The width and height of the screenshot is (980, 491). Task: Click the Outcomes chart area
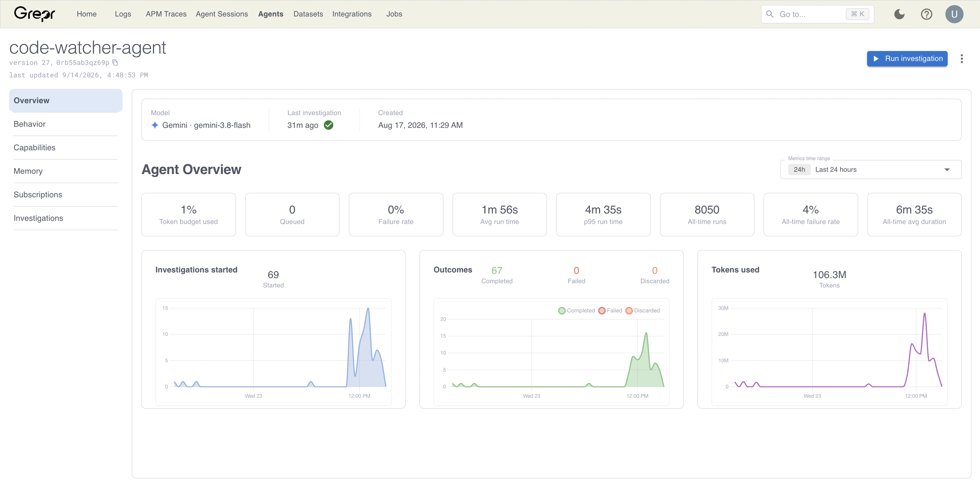(x=551, y=352)
